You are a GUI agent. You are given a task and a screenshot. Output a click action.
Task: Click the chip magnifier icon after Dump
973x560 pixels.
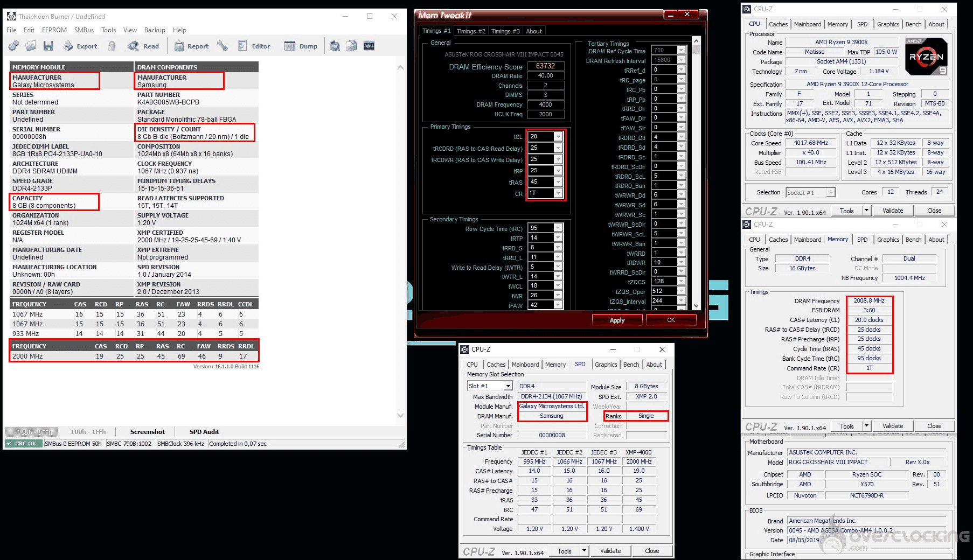335,46
